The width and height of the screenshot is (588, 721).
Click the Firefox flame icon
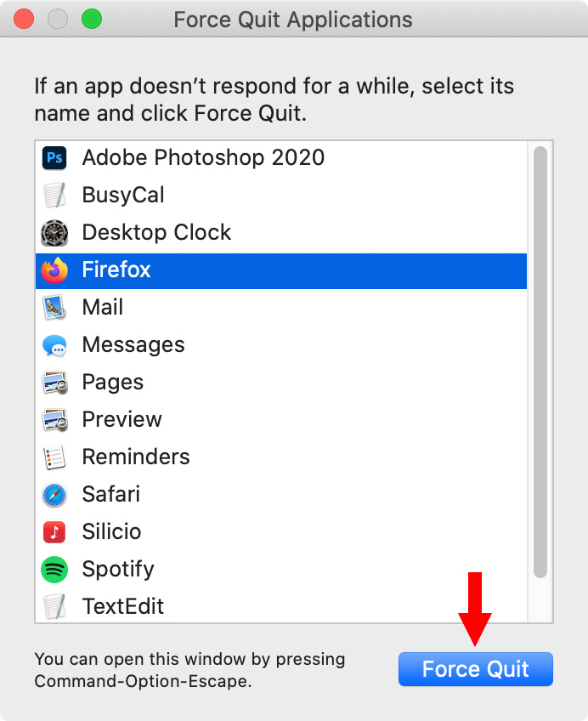54,270
